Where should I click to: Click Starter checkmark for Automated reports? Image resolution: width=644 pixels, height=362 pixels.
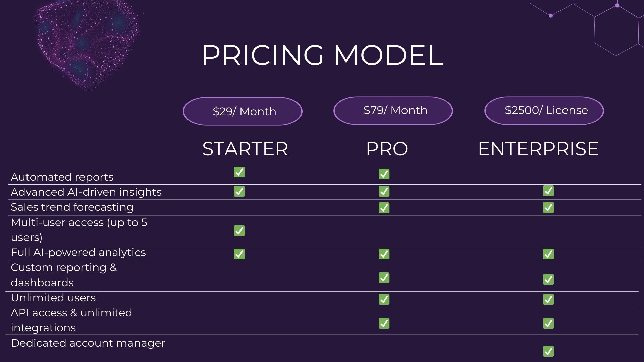coord(239,172)
